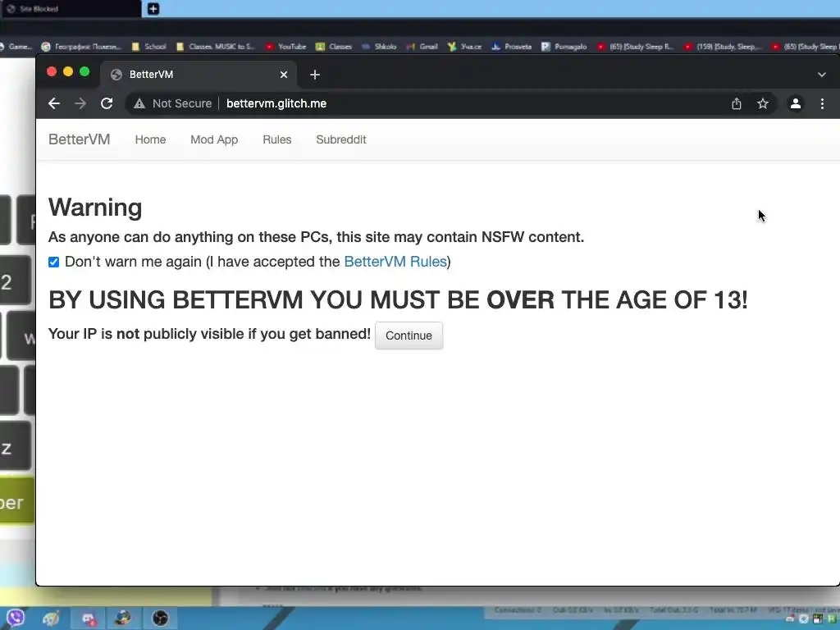Screen dimensions: 840x630
Task: Click the taskbar icon between Discord and OBS
Action: point(123,619)
